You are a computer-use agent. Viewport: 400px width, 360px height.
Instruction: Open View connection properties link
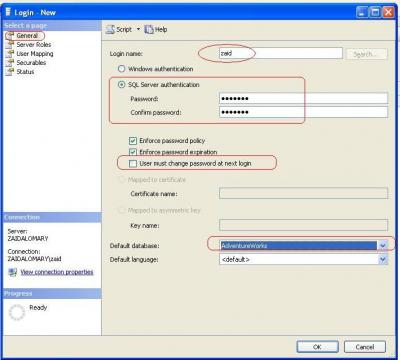click(x=57, y=272)
